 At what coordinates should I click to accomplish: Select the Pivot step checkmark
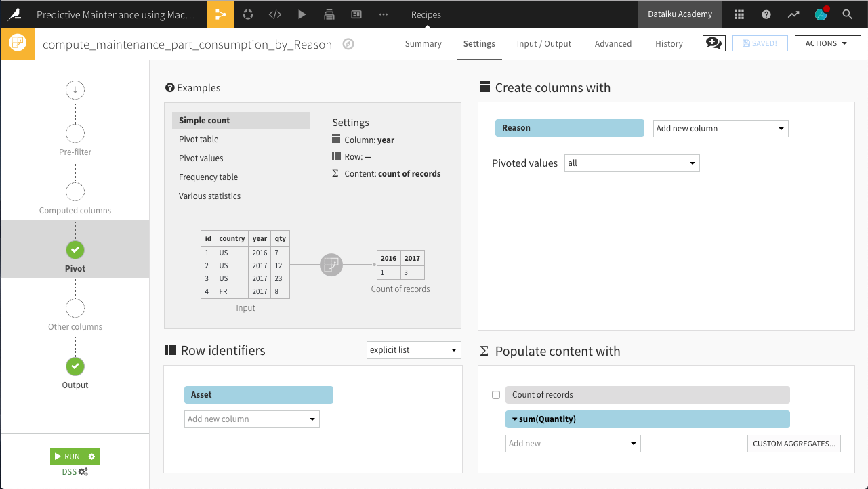(x=75, y=250)
